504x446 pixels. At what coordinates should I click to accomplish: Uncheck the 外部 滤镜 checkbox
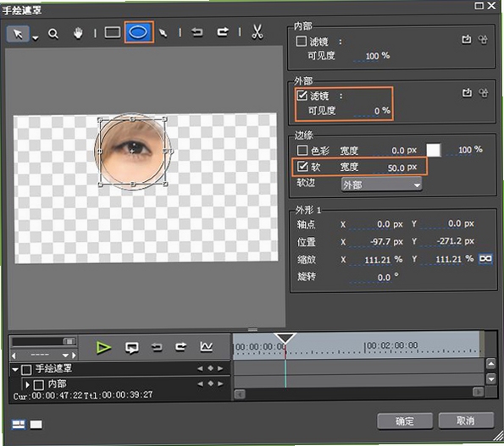coord(302,96)
